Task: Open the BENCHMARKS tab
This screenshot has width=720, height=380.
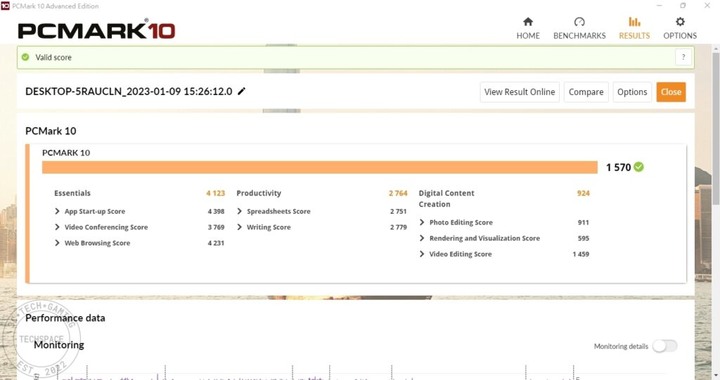Action: pos(579,28)
